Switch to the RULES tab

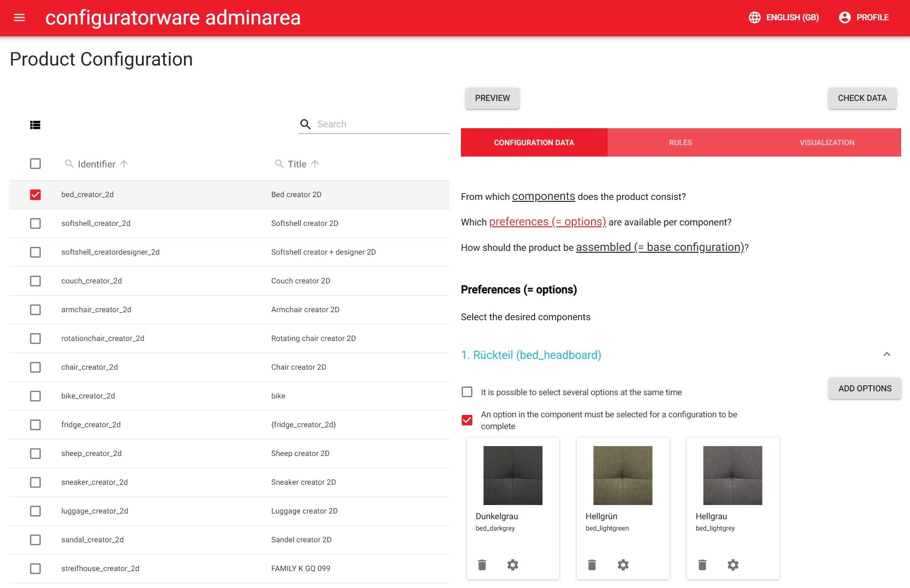click(680, 142)
